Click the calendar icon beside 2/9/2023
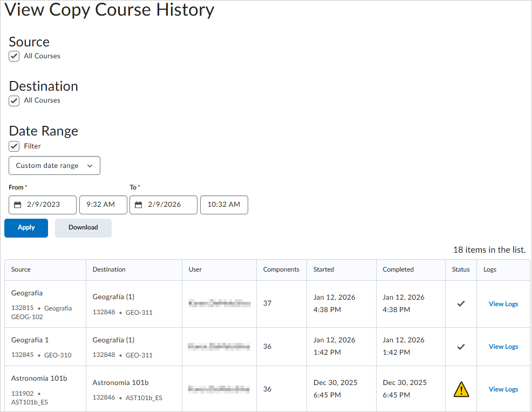This screenshot has height=412, width=532. 18,205
